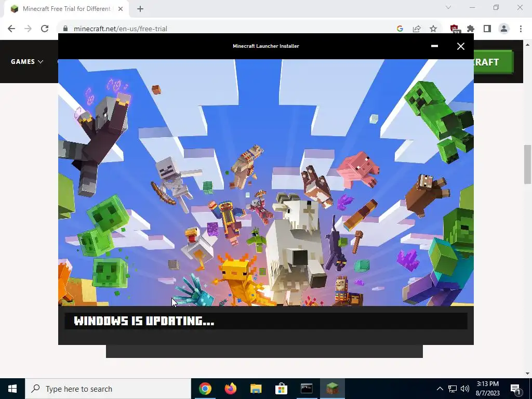Minimize the Chrome browser window

click(472, 7)
